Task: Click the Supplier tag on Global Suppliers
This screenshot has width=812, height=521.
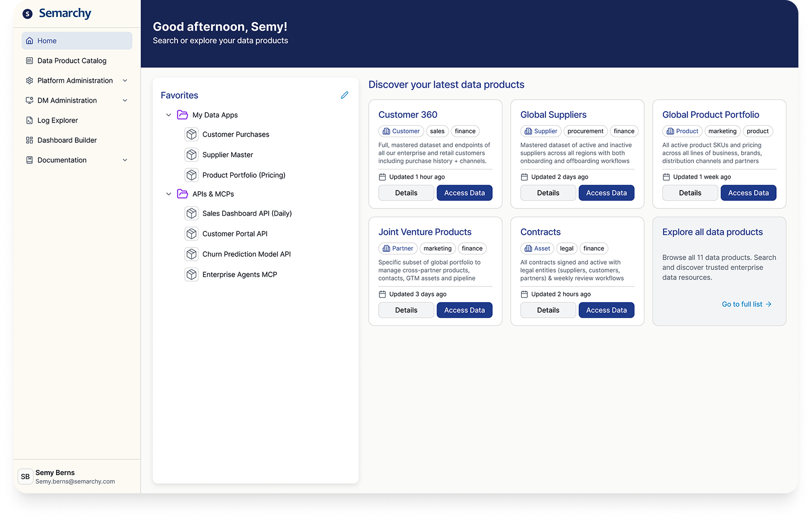Action: click(x=541, y=131)
